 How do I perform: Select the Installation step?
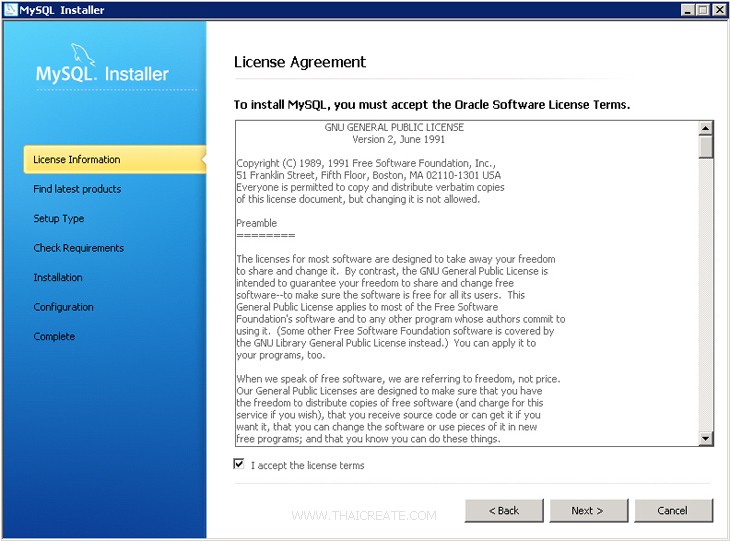[58, 277]
